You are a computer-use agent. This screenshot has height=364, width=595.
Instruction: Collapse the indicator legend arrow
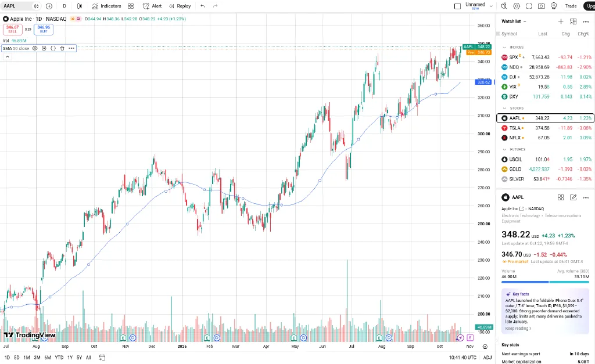[7, 57]
